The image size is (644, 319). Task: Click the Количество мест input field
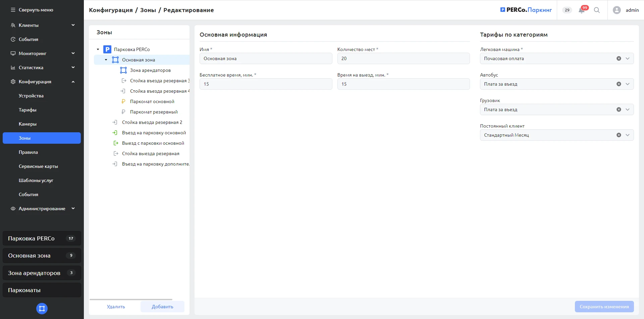(403, 58)
